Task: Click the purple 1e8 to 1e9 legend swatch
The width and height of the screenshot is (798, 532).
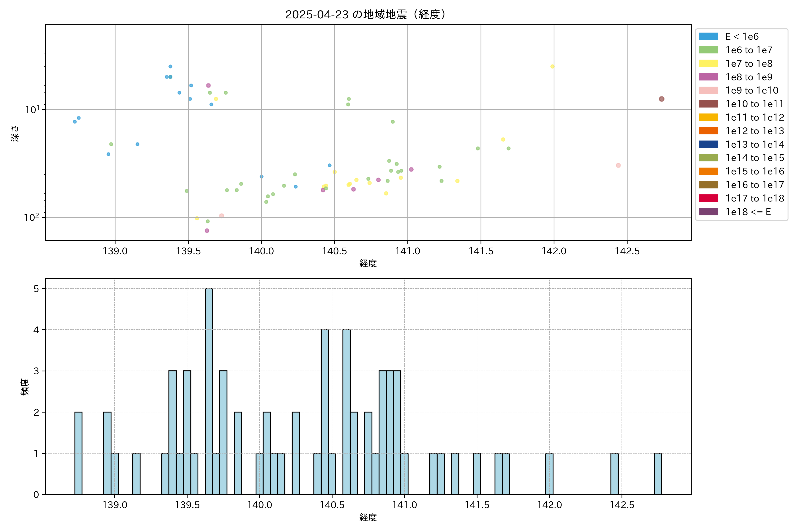Action: (708, 77)
